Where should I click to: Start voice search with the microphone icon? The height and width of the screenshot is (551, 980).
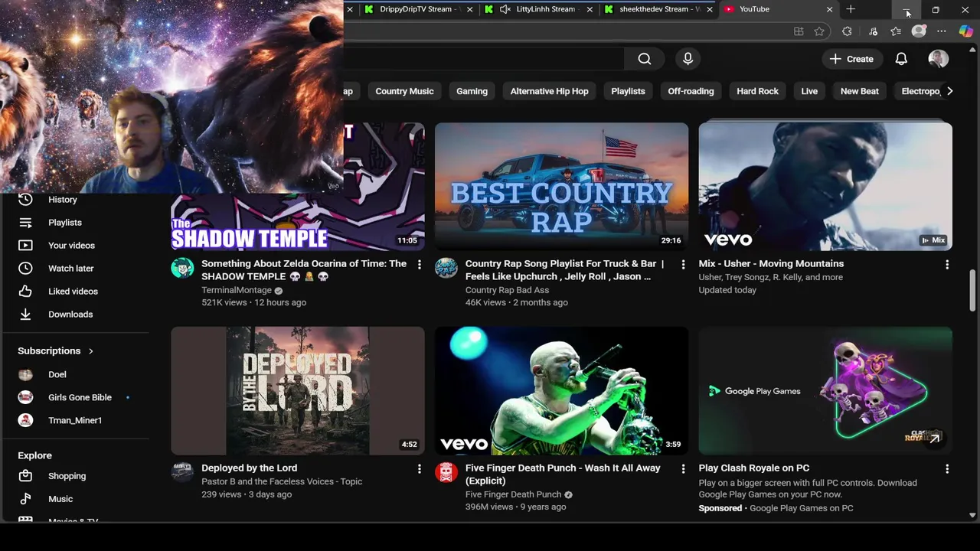click(x=688, y=59)
